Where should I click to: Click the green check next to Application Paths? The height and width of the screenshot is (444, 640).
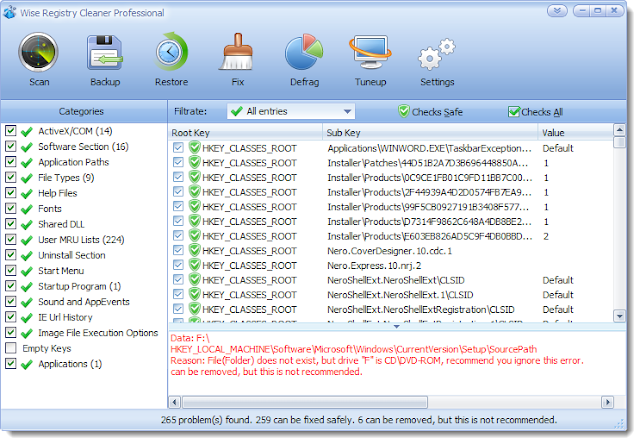pyautogui.click(x=27, y=162)
